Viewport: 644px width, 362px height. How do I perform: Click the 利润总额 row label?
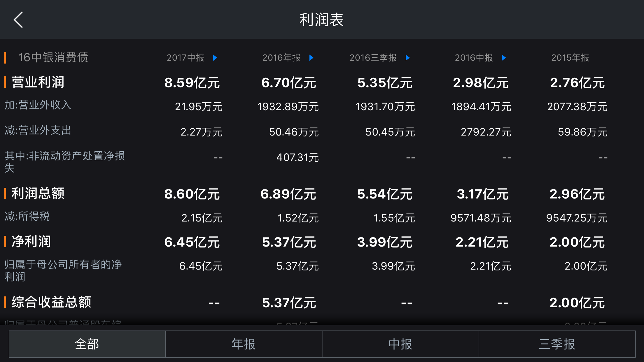(38, 194)
